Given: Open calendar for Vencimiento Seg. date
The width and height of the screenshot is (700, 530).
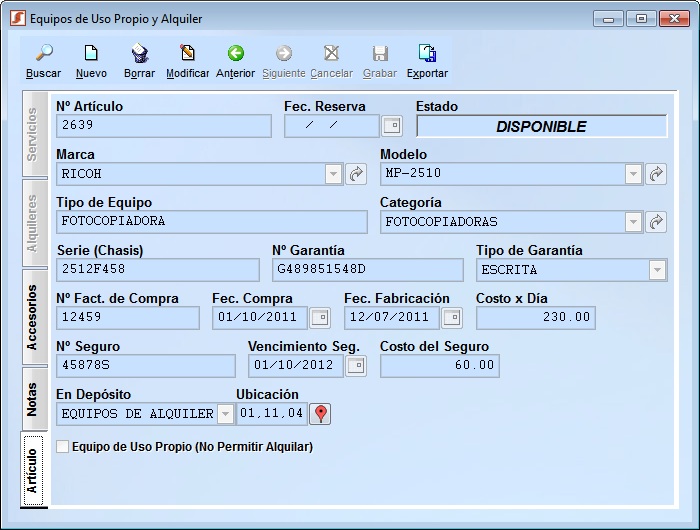Looking at the screenshot, I should pos(355,366).
